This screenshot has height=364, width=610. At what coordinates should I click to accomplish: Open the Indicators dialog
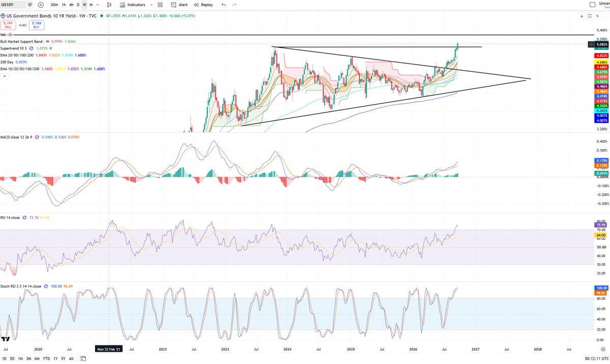point(132,5)
